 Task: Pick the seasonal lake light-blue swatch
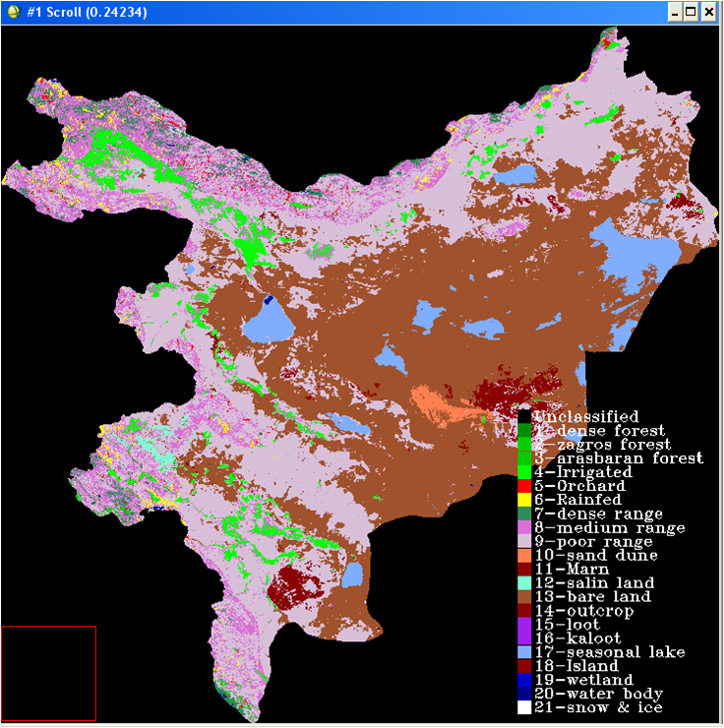[524, 652]
